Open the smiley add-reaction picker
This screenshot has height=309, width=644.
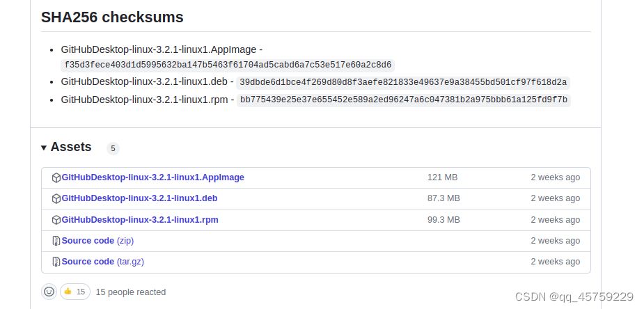[x=49, y=292]
